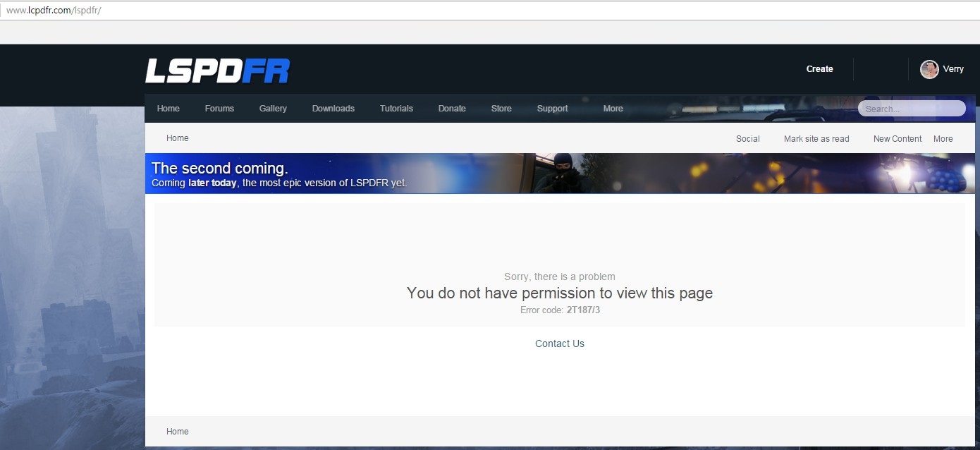Open the Social link
The height and width of the screenshot is (450, 980).
pyautogui.click(x=748, y=139)
